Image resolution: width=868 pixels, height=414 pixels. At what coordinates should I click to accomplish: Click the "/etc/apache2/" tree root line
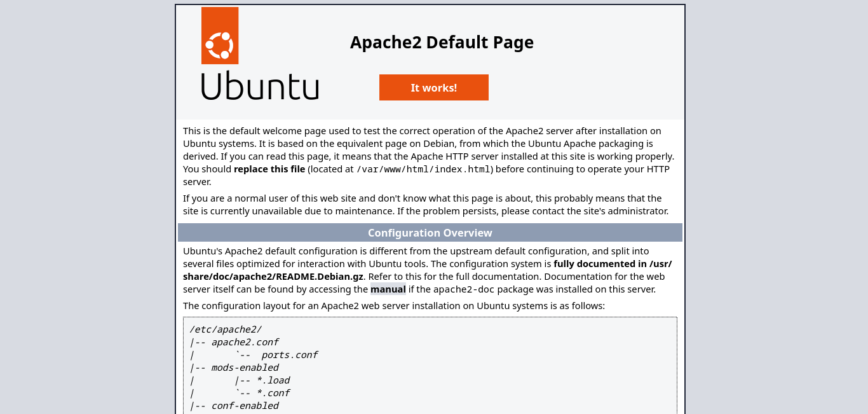[x=226, y=329]
